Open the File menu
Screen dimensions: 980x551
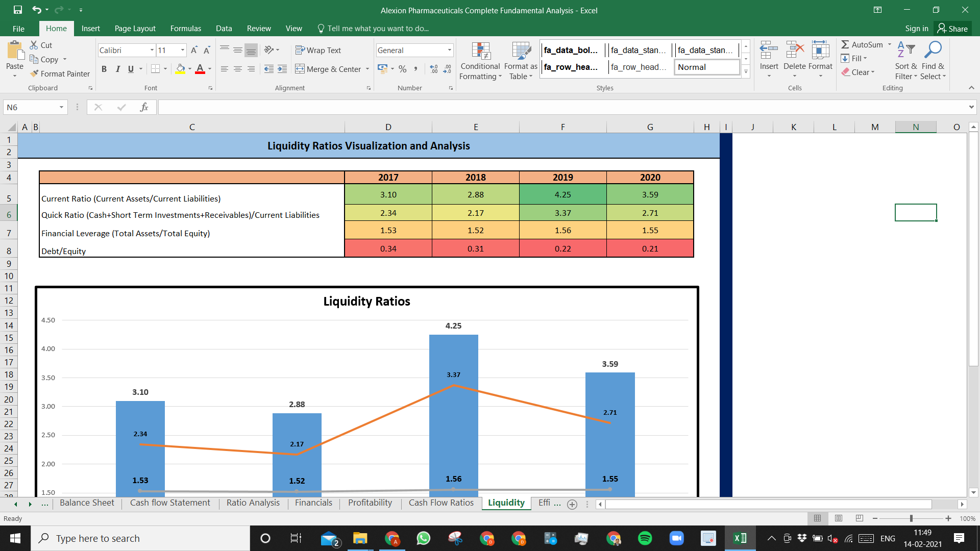tap(18, 29)
